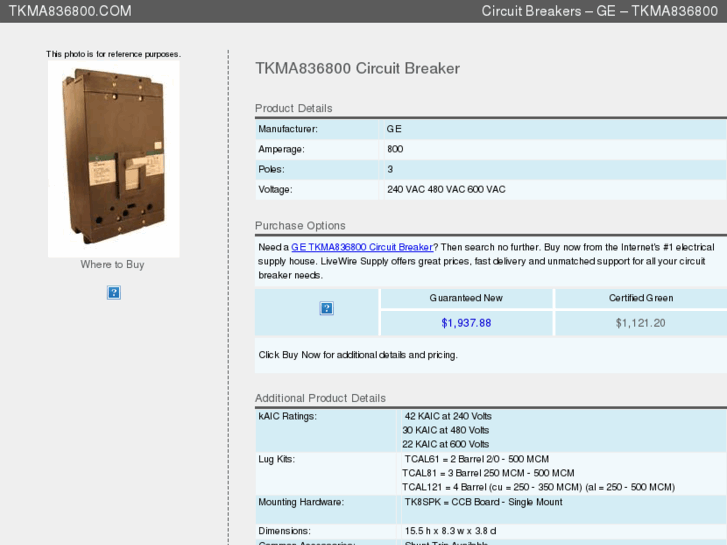Click the 42 KAIC at 240 Volts text
This screenshot has width=727, height=545.
(x=448, y=416)
